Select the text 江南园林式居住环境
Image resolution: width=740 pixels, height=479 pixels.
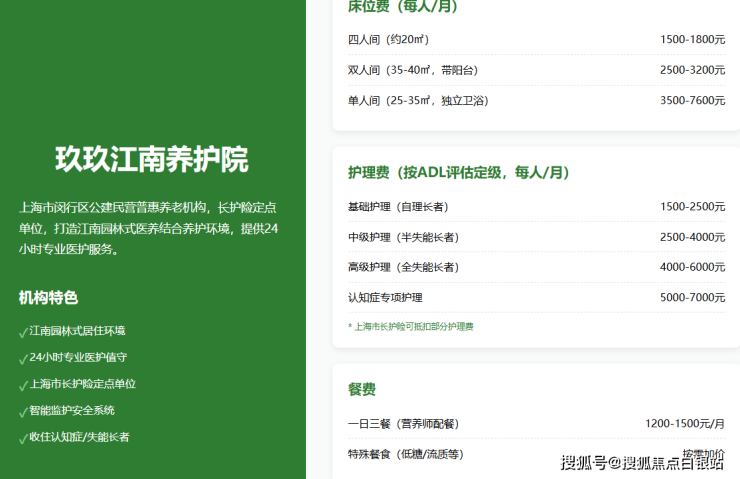click(77, 331)
